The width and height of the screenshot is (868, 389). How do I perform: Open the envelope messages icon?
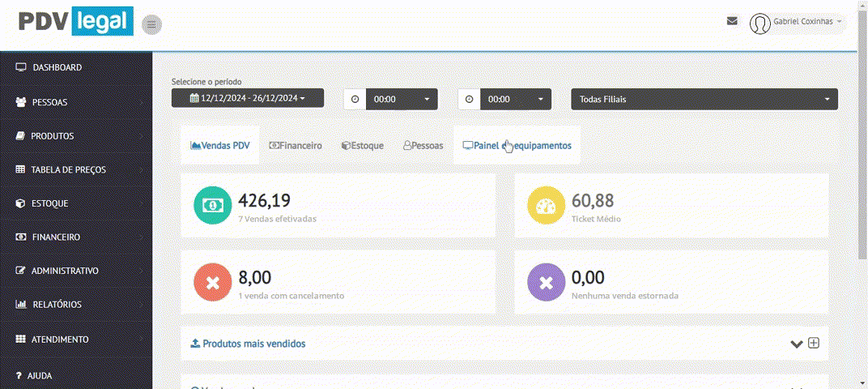[732, 21]
